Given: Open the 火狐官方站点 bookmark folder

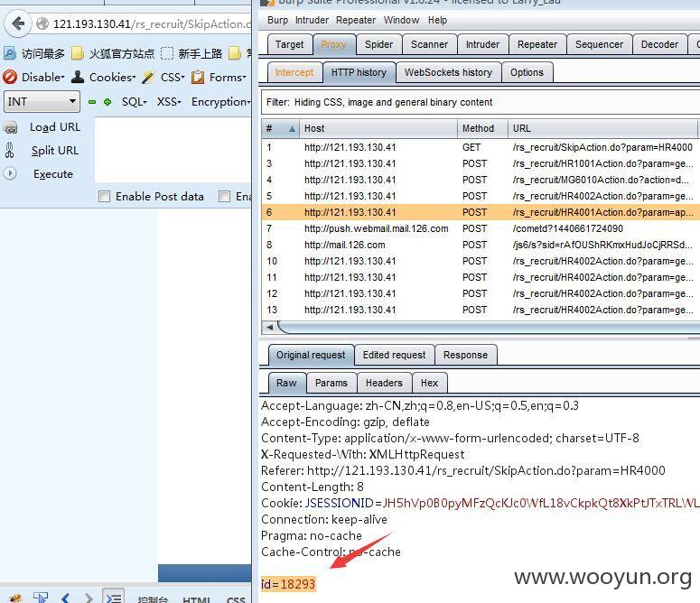Looking at the screenshot, I should pos(113,54).
